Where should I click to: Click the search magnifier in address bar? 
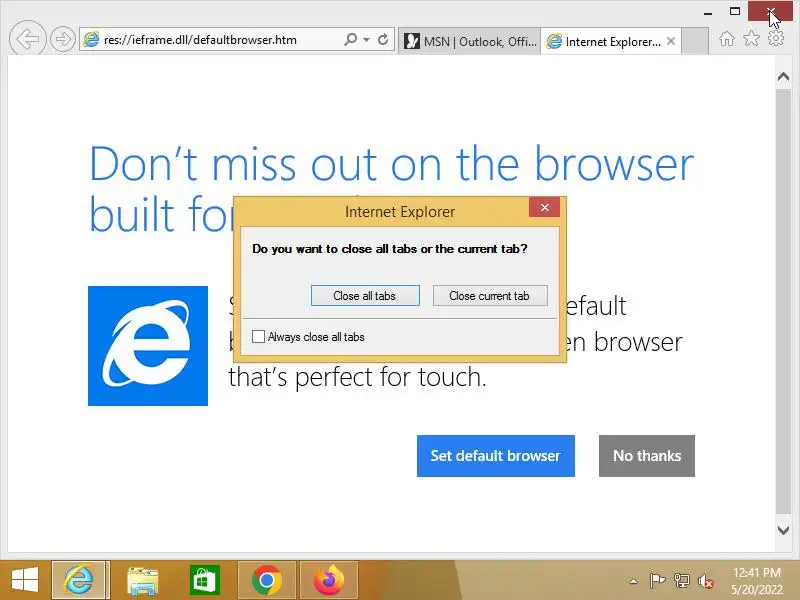(351, 39)
